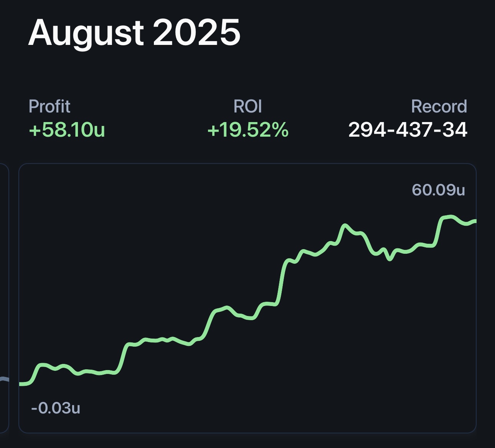The image size is (495, 448).
Task: Click the August 2025 heading
Action: coord(134,32)
